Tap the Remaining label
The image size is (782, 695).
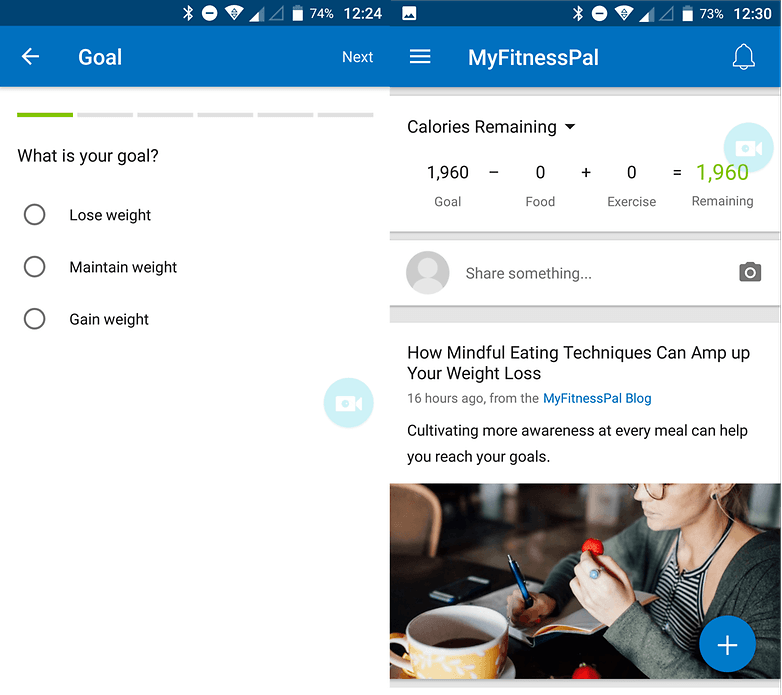coord(722,201)
